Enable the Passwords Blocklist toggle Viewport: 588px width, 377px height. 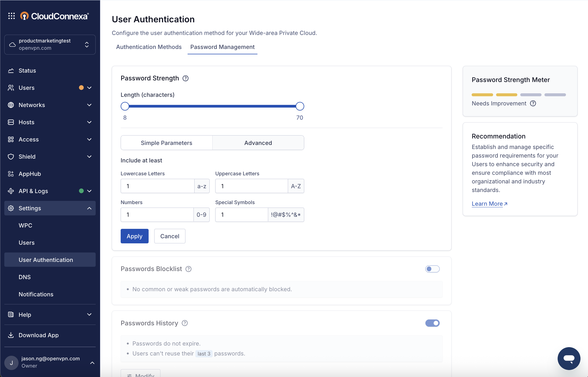click(432, 269)
